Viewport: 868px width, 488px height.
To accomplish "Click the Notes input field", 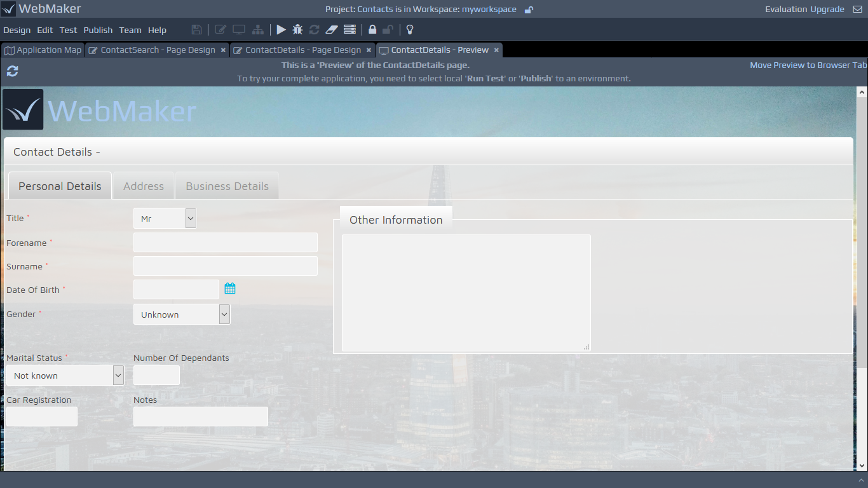I will (x=201, y=417).
